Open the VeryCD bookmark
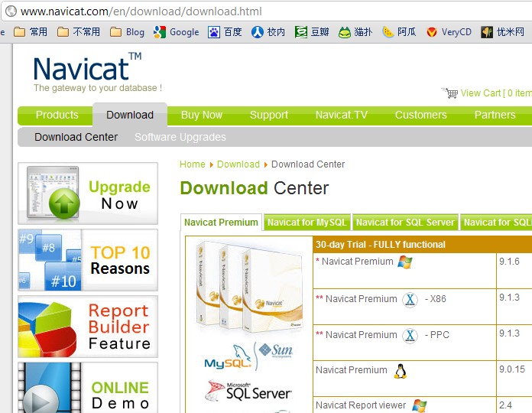Viewport: 532px width, 413px height. coord(449,32)
